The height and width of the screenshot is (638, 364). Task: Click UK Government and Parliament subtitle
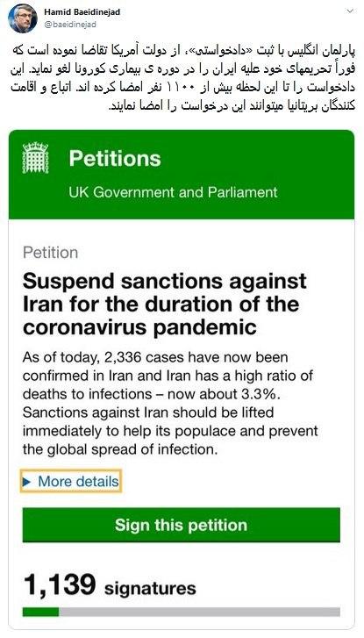[174, 192]
